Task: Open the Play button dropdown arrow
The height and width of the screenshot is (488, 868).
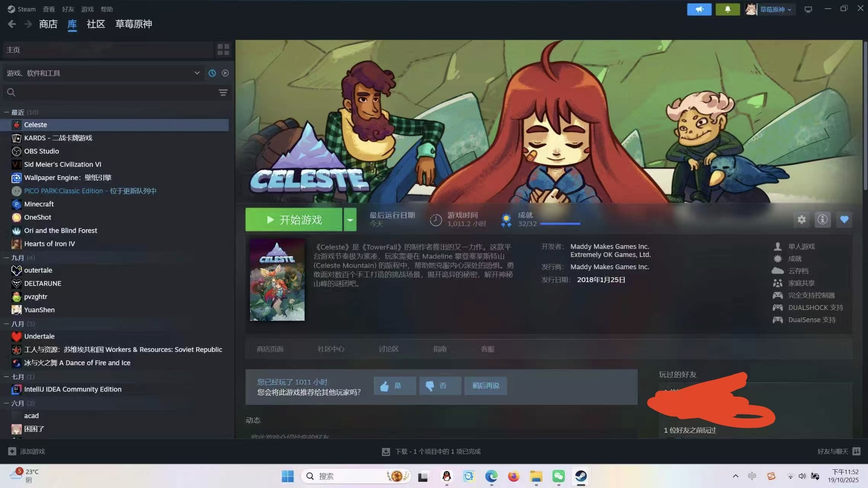Action: [x=350, y=220]
